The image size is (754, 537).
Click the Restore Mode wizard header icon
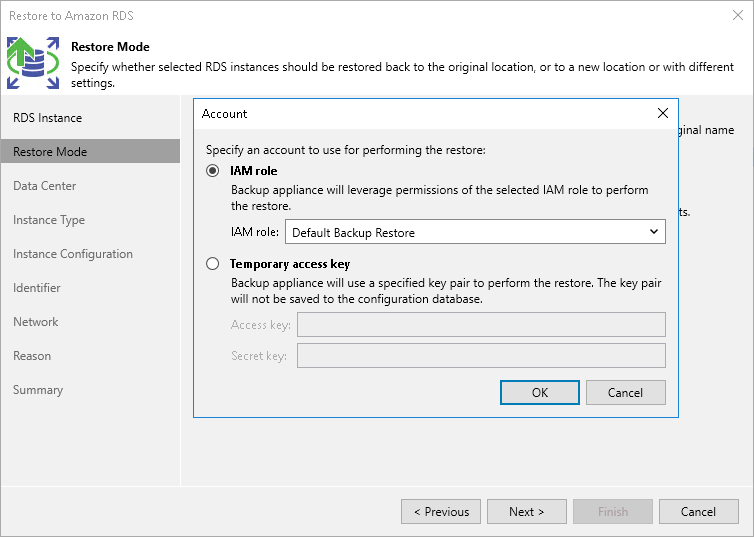[33, 63]
